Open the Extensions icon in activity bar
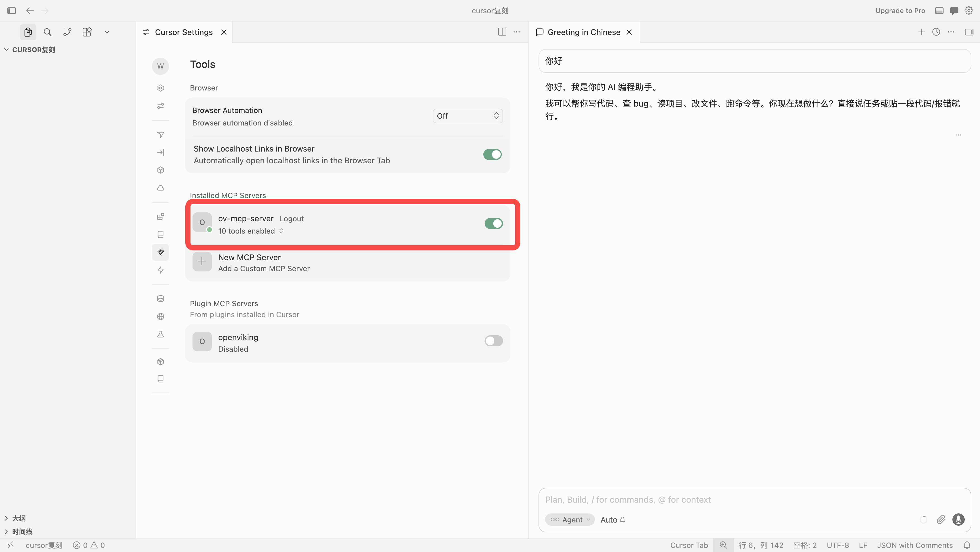Screen dimensions: 980x552 coord(87,32)
